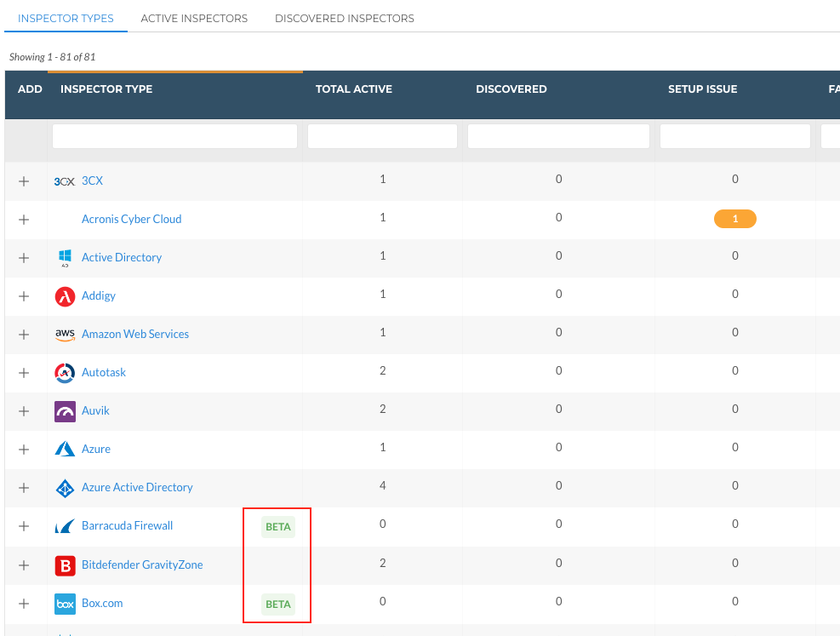Sort by Discovered column header
Screen dimensions: 840x636
tap(511, 89)
